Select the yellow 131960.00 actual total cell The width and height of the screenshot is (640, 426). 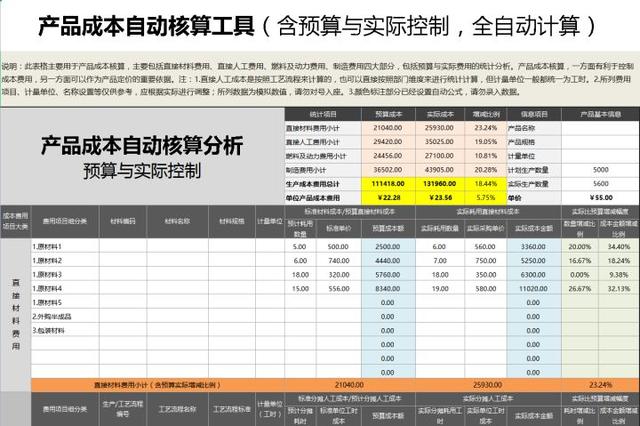point(440,184)
